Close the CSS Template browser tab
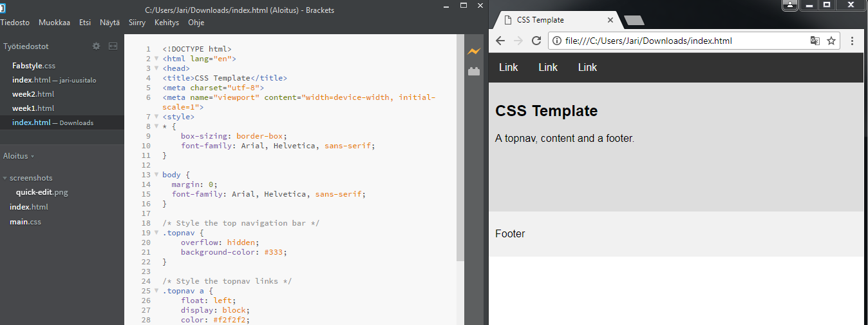The image size is (868, 325). 610,20
